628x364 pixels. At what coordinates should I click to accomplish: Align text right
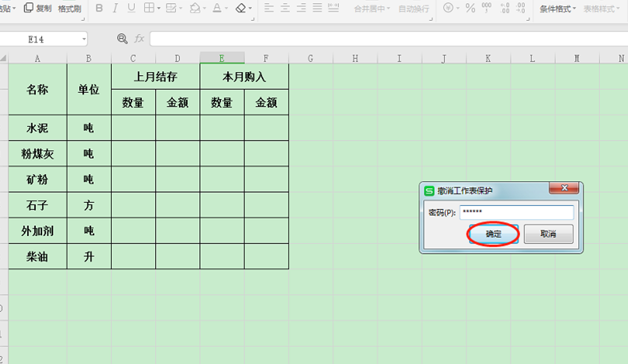pos(301,8)
